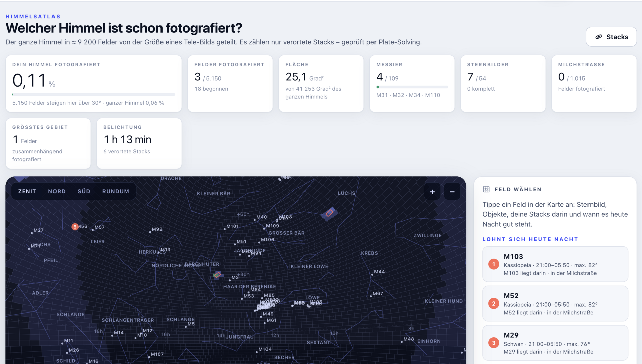Screen dimensions: 642x364
Task: Click the Krebs constellation label
Action: (x=369, y=253)
